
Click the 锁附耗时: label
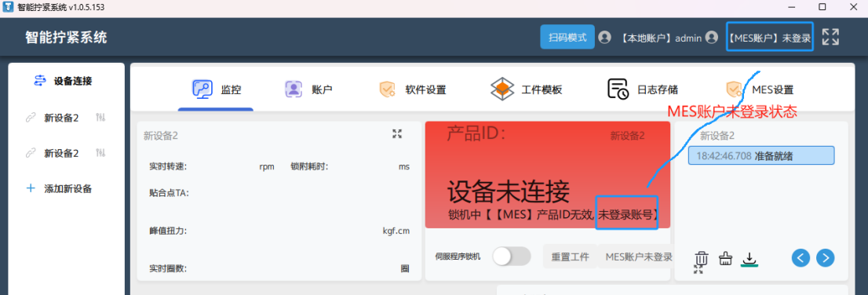[309, 166]
